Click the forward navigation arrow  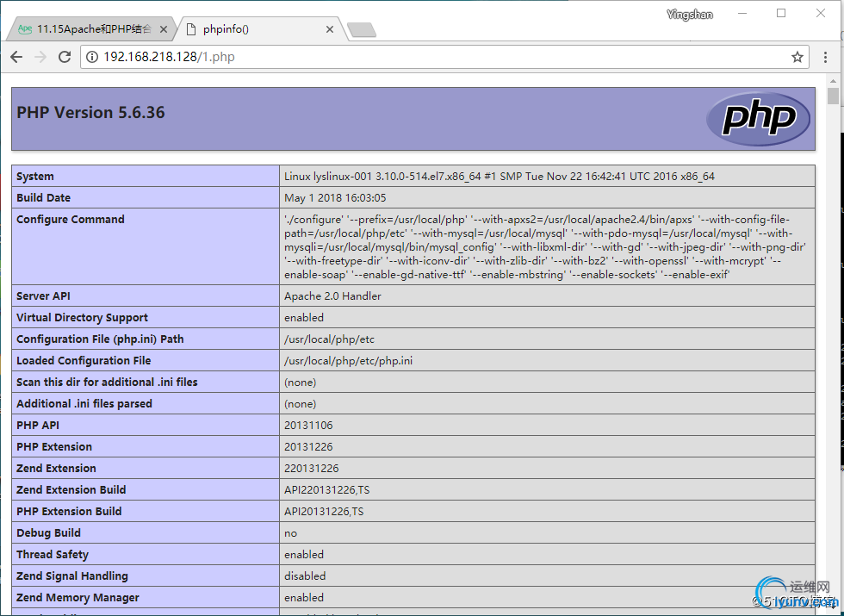tap(40, 57)
